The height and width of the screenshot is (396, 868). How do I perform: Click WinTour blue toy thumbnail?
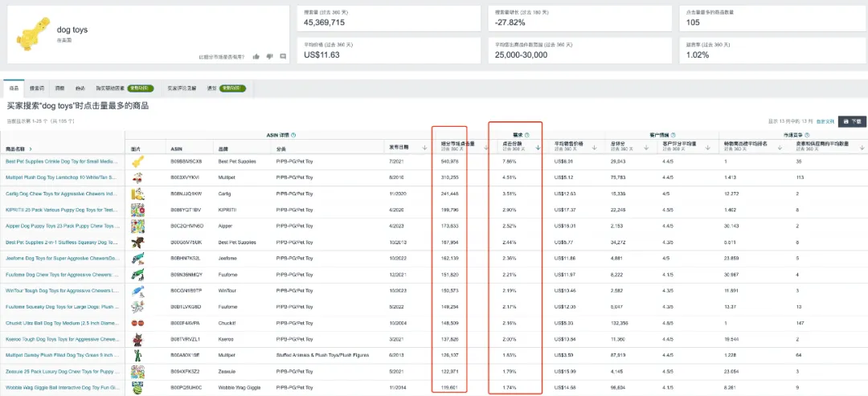point(137,290)
